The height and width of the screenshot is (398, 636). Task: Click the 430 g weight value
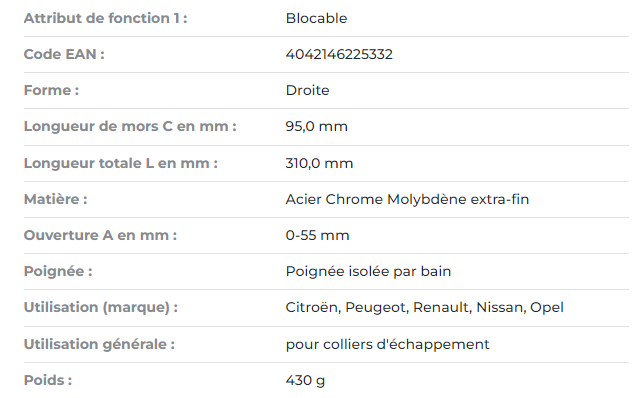[305, 381]
